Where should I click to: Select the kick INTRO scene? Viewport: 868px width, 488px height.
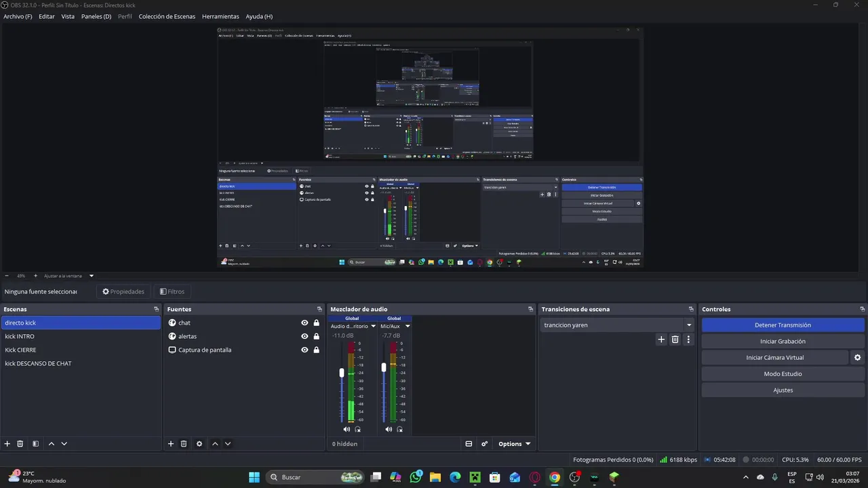(81, 336)
